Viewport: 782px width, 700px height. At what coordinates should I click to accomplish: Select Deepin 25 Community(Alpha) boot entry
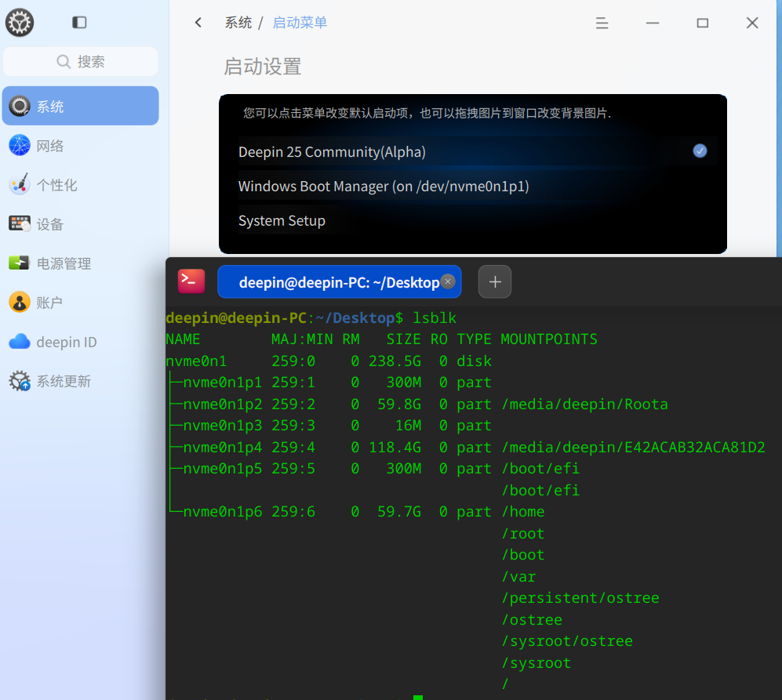(x=478, y=151)
